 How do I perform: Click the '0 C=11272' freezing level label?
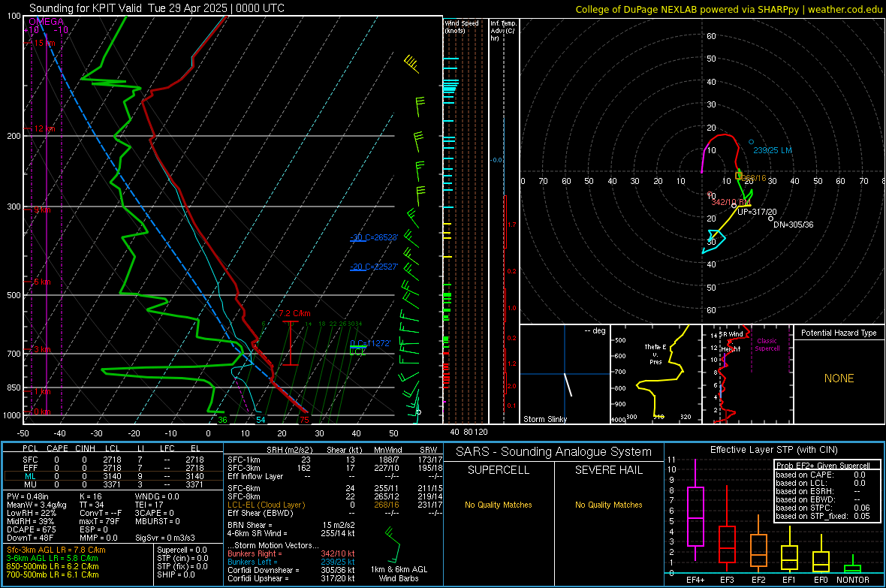[x=370, y=343]
